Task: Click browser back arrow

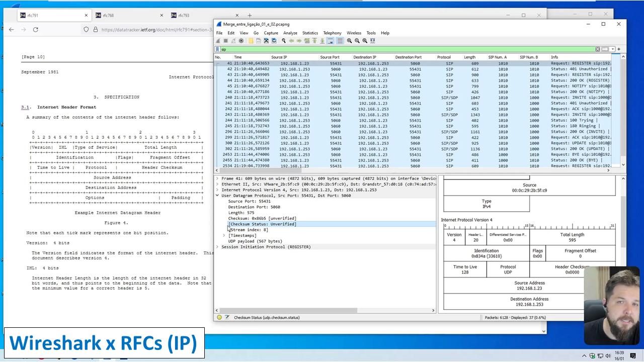Action: click(12, 30)
